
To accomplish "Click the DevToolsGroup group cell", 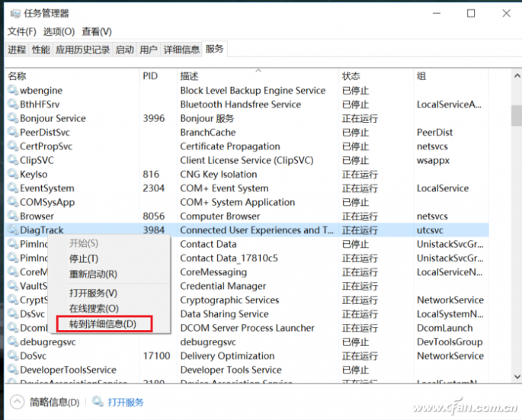I will 450,341.
